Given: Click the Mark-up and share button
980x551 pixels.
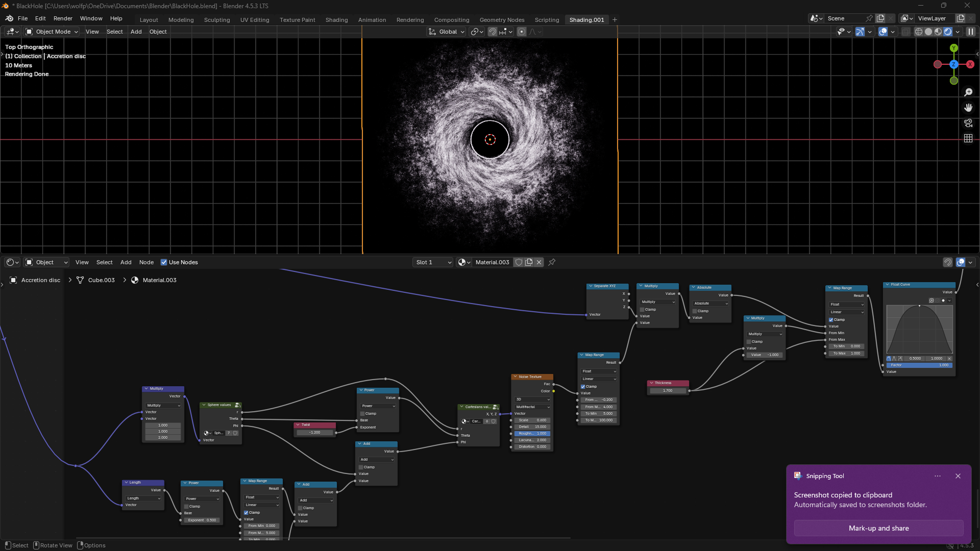Looking at the screenshot, I should (878, 528).
